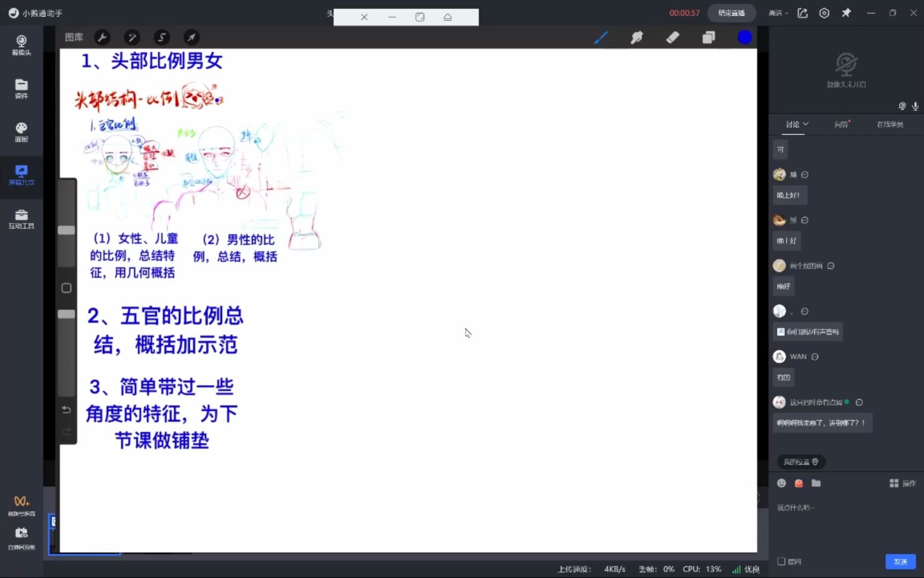Open the folder icon in chat toolbar

pyautogui.click(x=816, y=483)
